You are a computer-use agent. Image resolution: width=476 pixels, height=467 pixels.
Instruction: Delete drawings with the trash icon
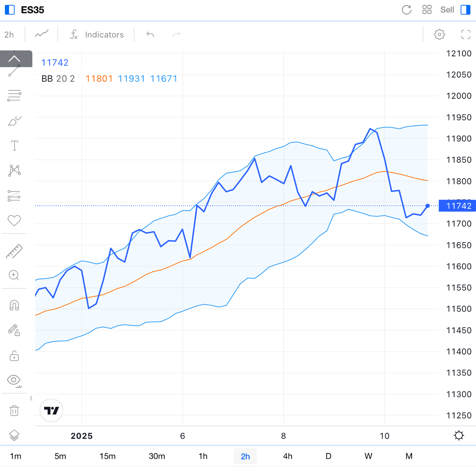point(14,410)
